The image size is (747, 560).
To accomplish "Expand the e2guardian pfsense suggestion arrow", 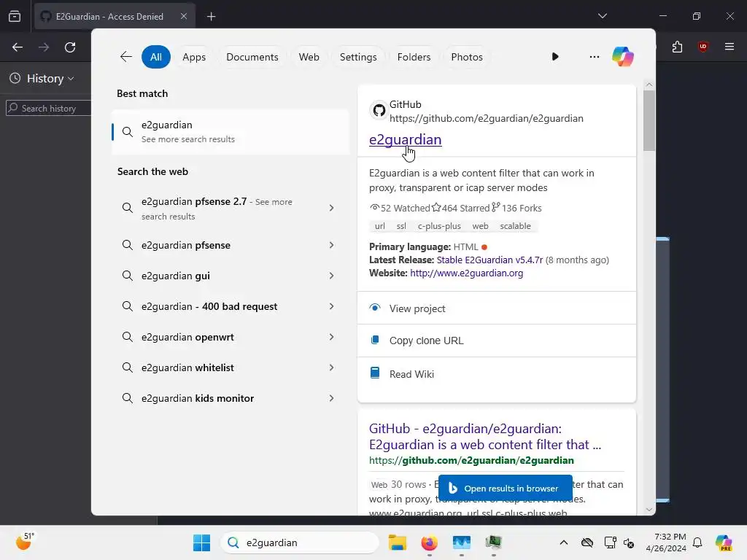I will tap(332, 245).
